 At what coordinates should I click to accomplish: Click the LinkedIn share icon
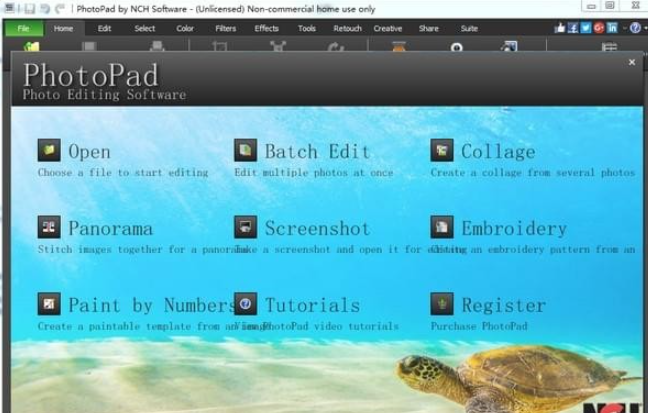[x=612, y=28]
